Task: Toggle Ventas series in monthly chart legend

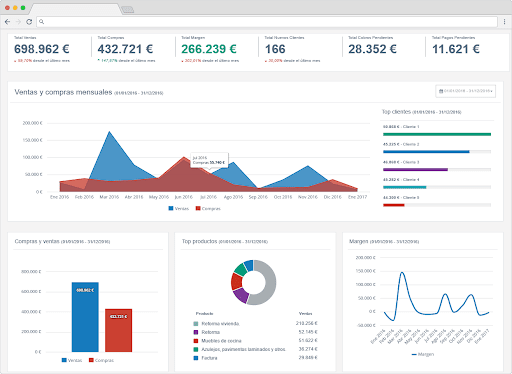Action: tap(179, 208)
